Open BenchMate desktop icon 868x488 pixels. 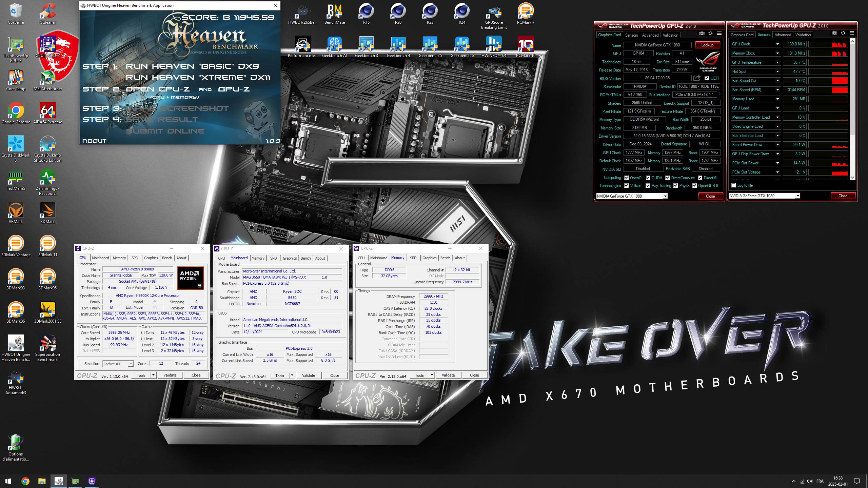334,14
